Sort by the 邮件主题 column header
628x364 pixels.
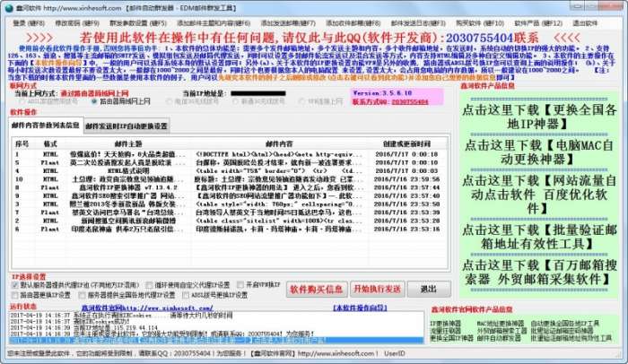pos(128,143)
